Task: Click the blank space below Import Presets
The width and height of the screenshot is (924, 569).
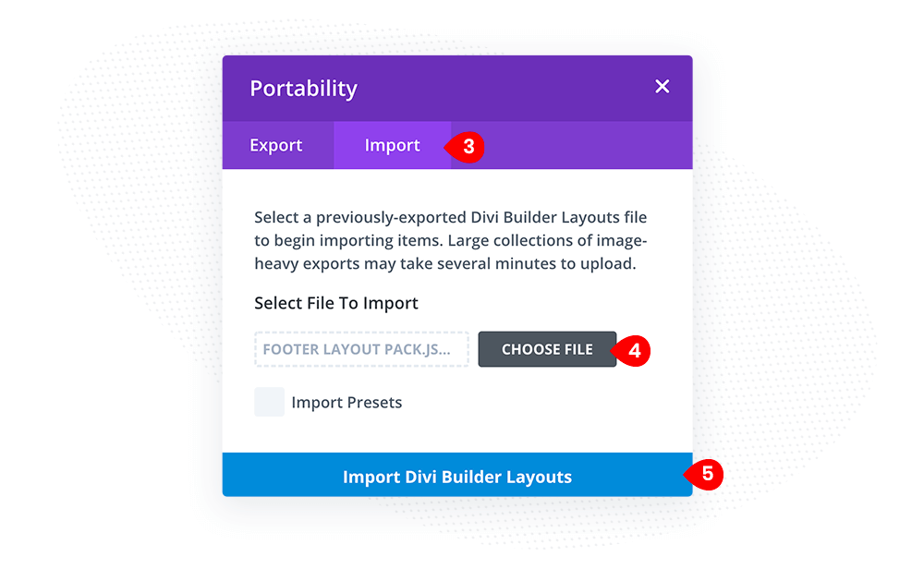Action: [x=457, y=435]
